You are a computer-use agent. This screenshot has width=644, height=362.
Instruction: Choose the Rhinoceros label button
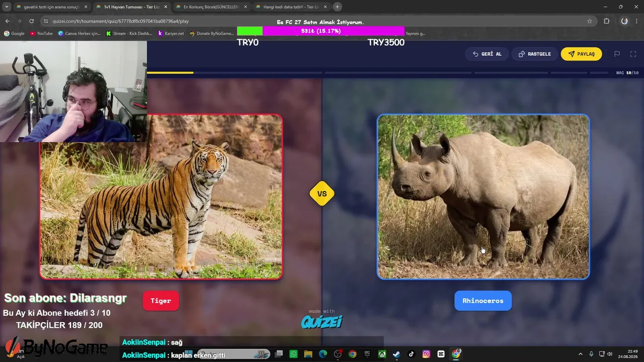(x=483, y=301)
